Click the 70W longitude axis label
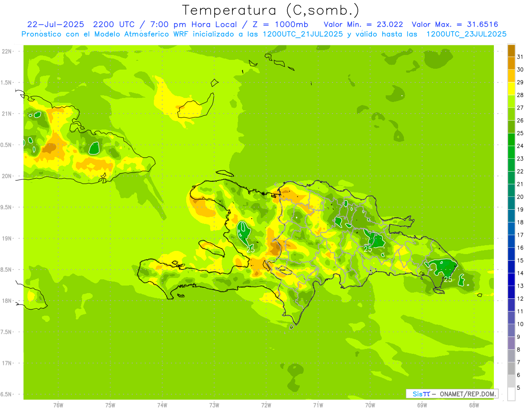532x411 pixels. point(370,405)
